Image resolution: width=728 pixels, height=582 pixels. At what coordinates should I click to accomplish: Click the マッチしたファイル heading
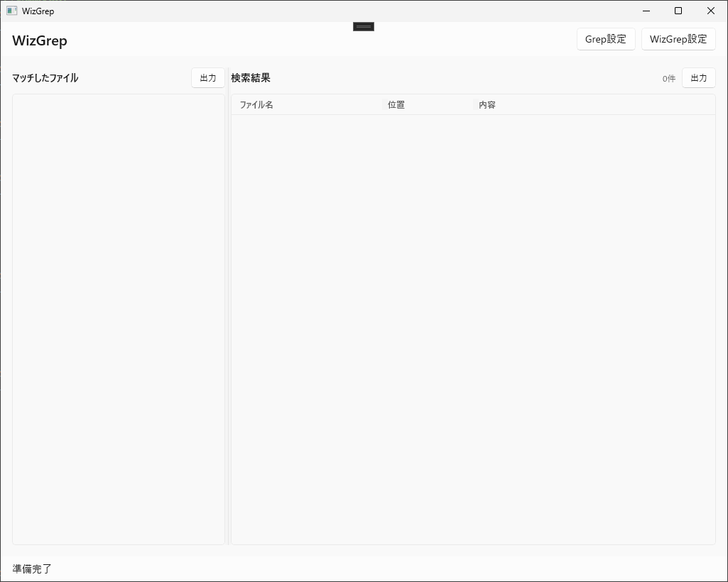click(x=45, y=78)
